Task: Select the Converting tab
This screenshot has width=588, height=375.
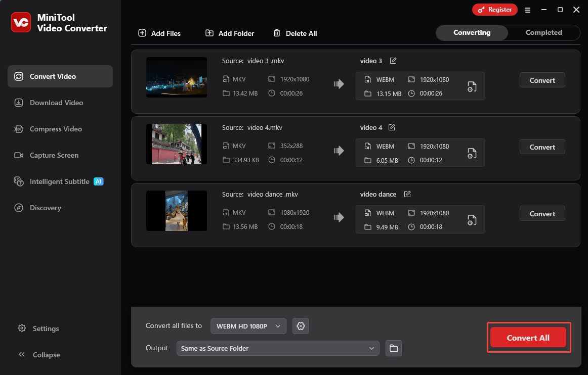Action: pos(471,32)
